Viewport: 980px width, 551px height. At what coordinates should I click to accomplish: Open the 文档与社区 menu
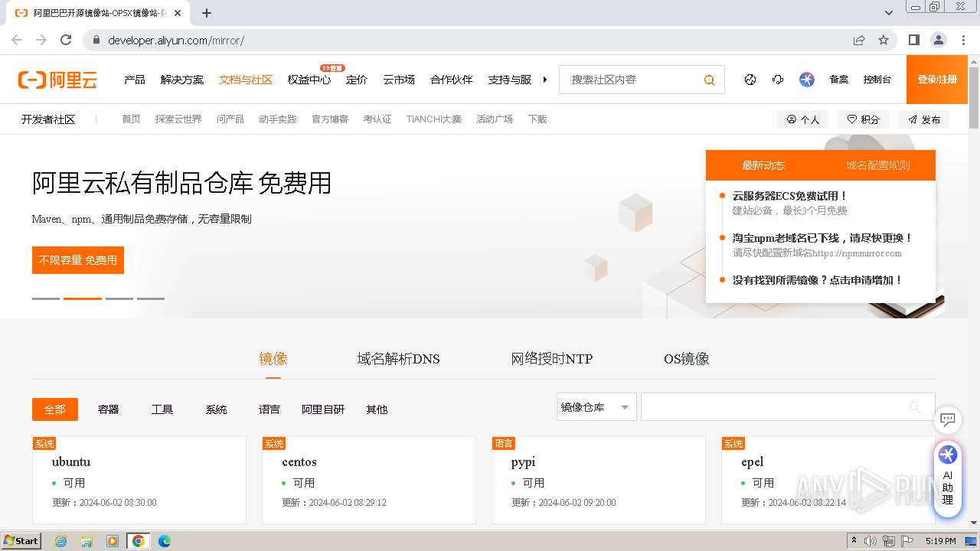pyautogui.click(x=246, y=80)
